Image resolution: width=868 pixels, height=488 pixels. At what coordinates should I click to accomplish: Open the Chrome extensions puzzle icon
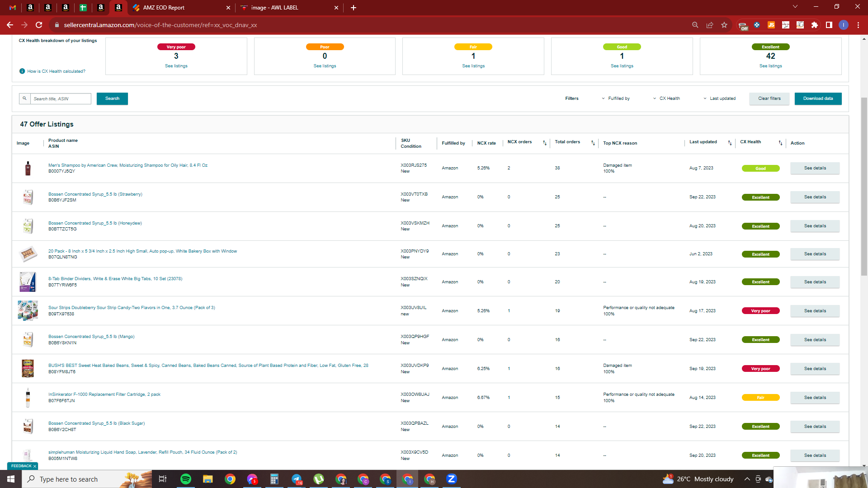[815, 25]
